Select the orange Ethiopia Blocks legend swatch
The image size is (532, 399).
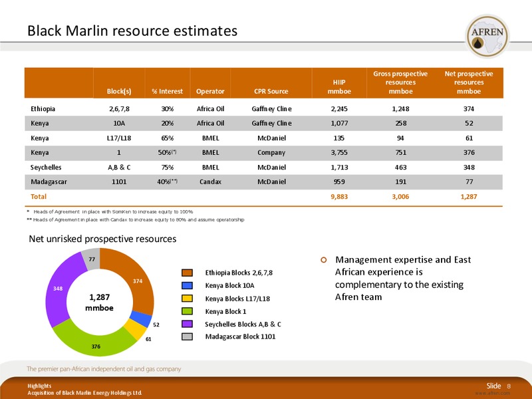pyautogui.click(x=187, y=273)
